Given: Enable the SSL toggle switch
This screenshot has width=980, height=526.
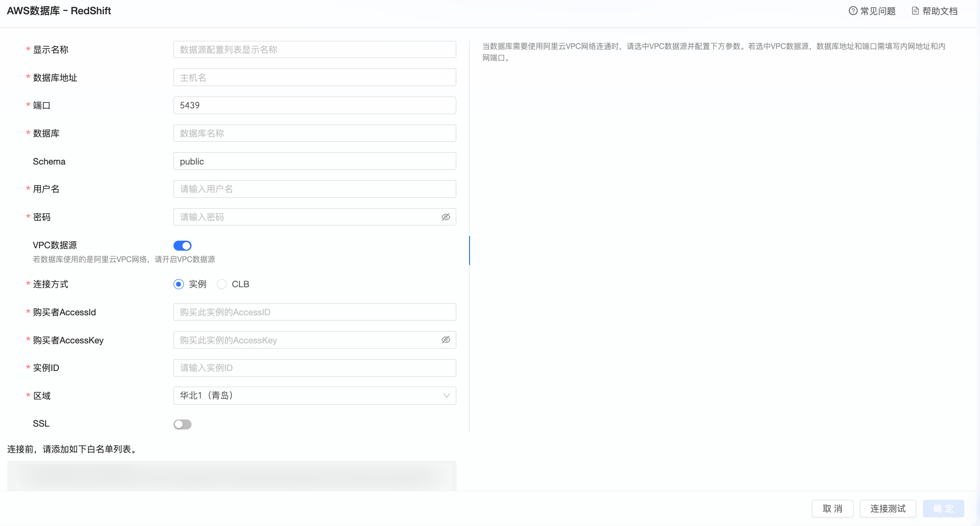Looking at the screenshot, I should point(183,424).
